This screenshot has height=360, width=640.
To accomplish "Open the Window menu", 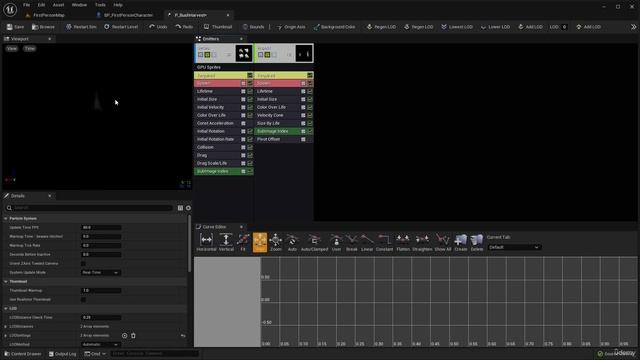I will click(x=79, y=5).
